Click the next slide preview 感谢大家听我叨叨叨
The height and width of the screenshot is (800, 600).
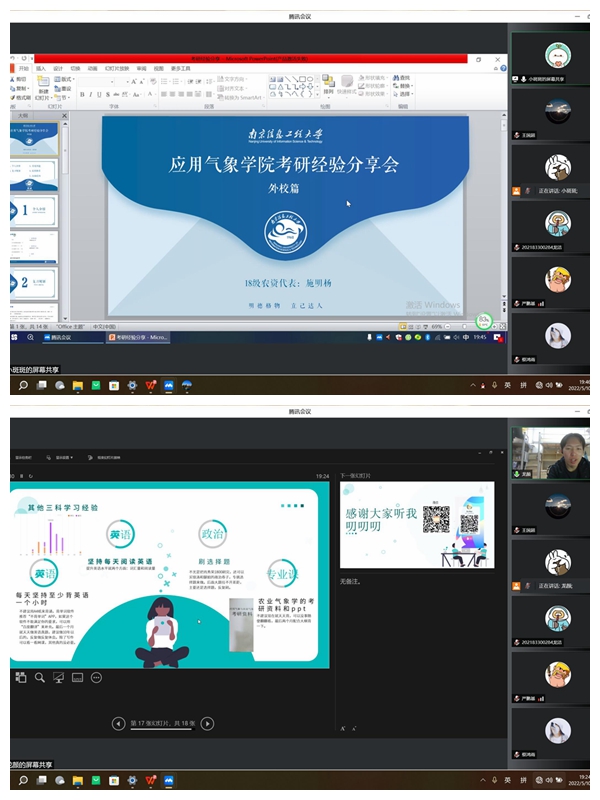[416, 524]
